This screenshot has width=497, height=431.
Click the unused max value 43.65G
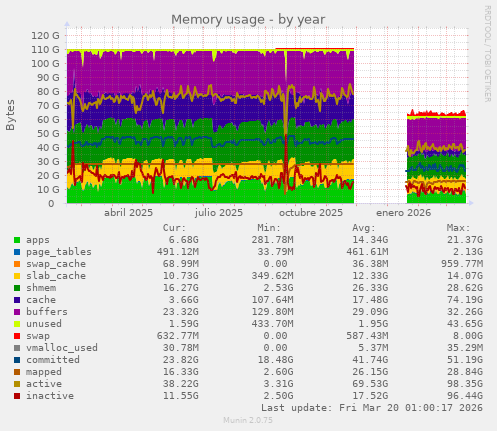click(465, 324)
